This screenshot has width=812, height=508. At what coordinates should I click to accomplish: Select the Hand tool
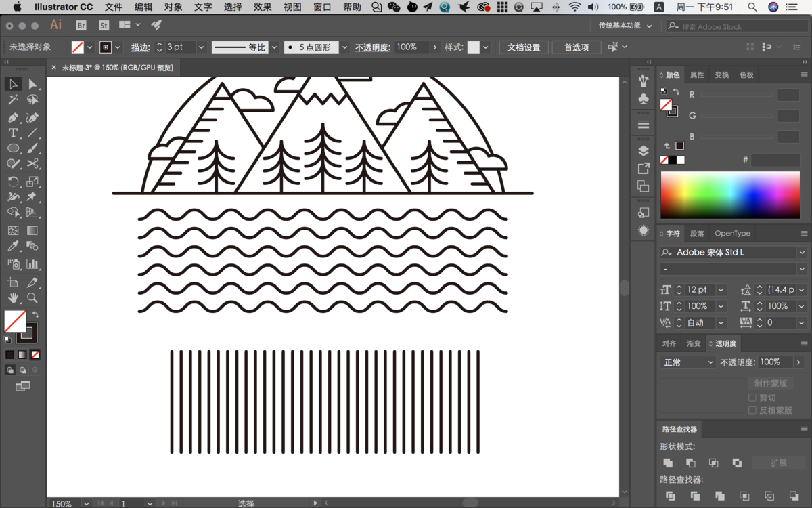(x=13, y=298)
